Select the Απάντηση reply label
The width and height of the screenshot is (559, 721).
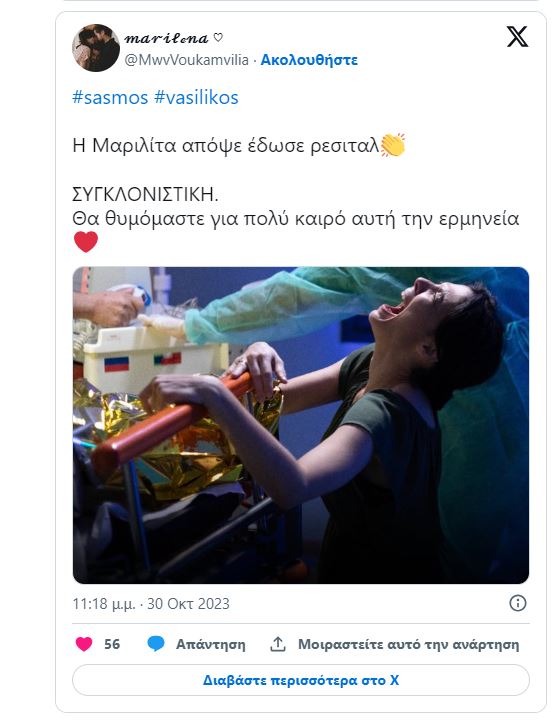point(211,644)
